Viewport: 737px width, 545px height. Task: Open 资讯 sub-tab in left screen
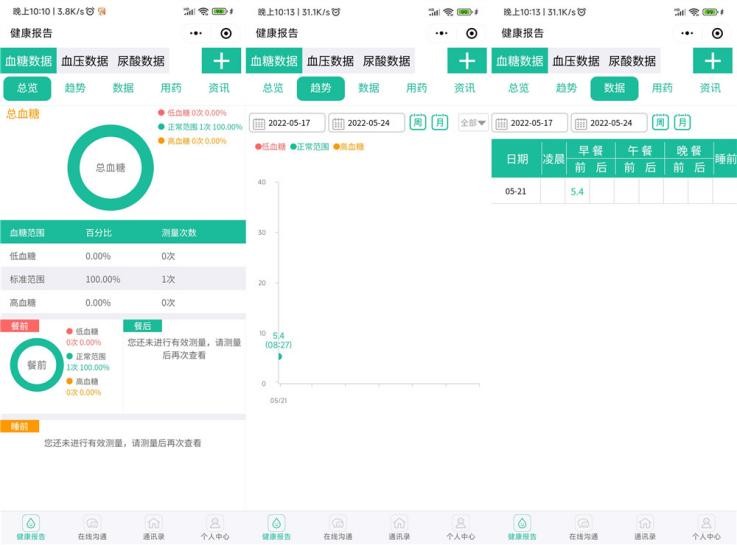tap(219, 88)
